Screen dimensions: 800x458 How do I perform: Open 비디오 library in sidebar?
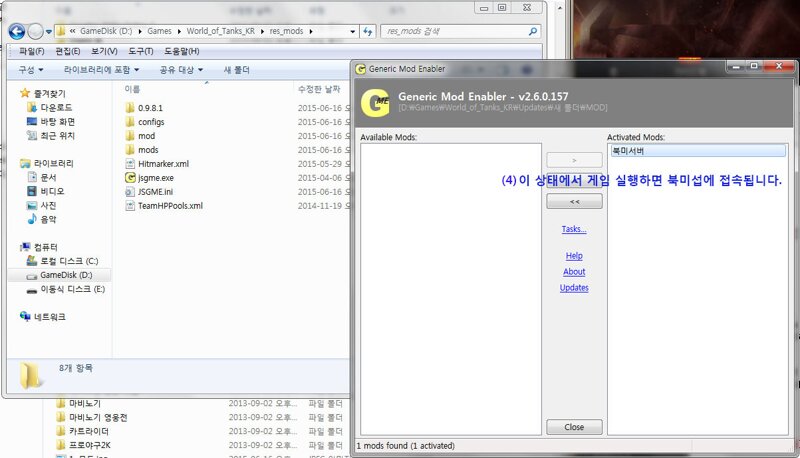52,191
